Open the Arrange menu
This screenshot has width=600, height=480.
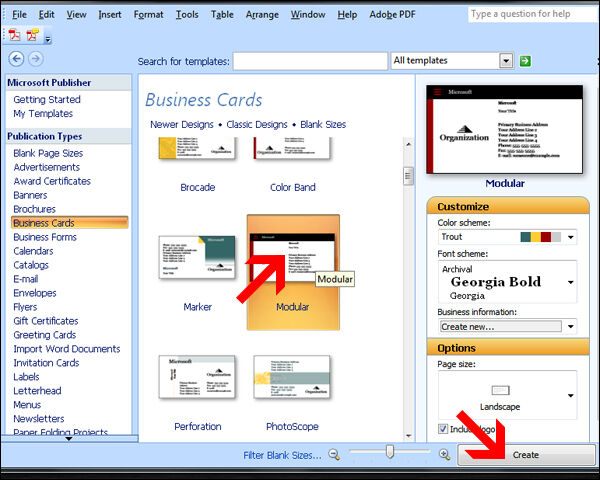tap(262, 15)
